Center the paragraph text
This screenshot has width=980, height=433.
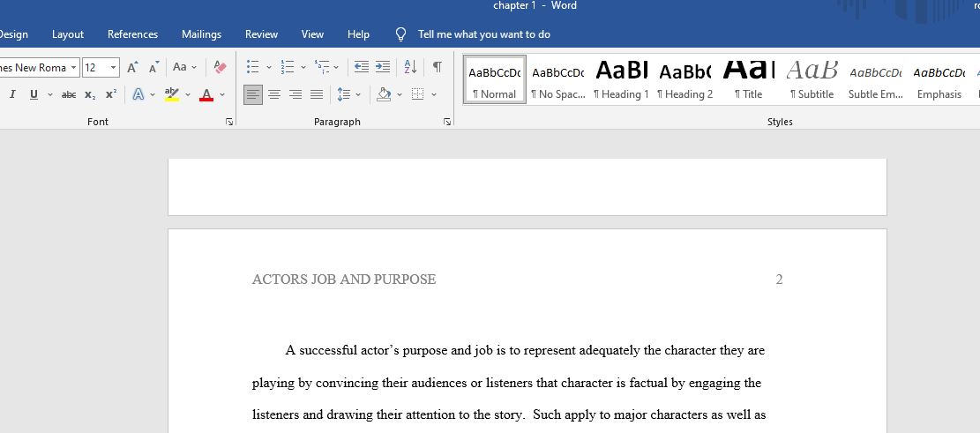click(274, 94)
